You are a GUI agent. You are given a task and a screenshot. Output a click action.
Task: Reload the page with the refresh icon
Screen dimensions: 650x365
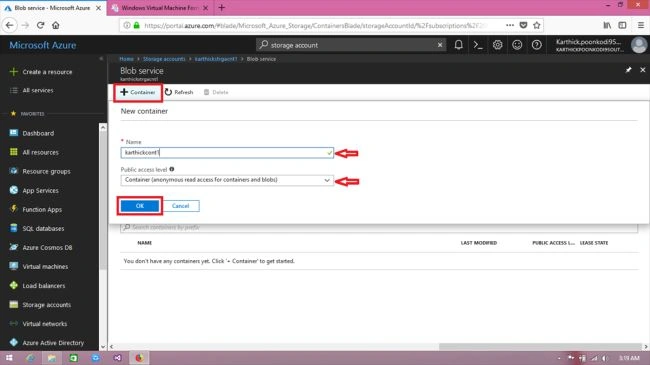tap(40, 25)
